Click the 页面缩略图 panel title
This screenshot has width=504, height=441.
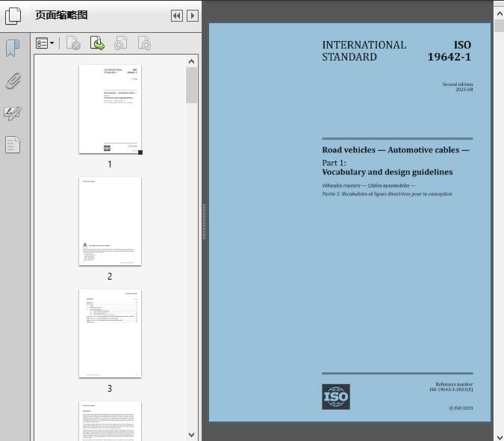(x=61, y=15)
